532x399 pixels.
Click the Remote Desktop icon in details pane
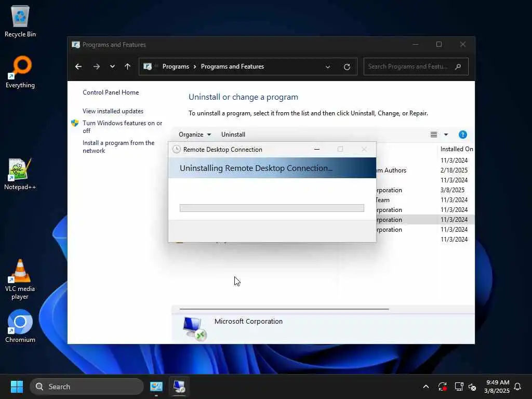point(194,328)
